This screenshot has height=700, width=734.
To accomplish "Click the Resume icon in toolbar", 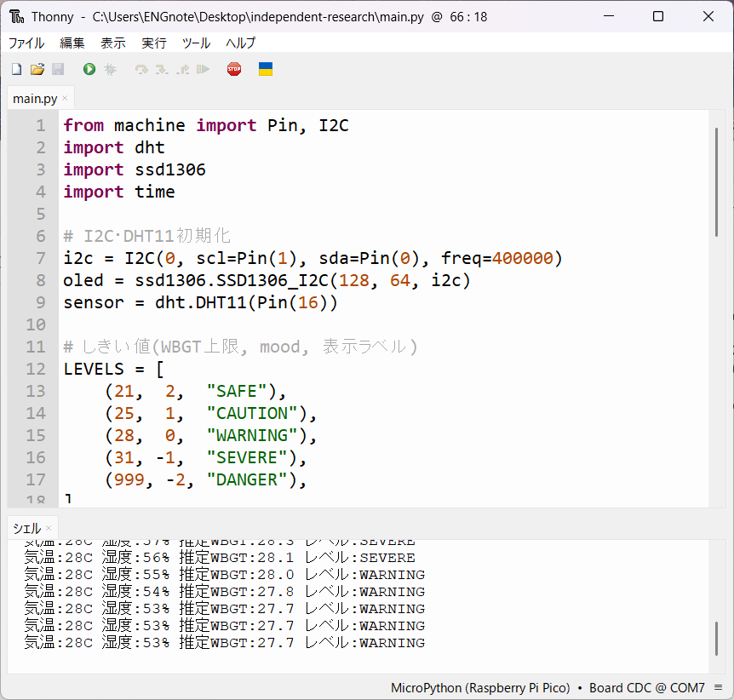I will click(x=203, y=69).
